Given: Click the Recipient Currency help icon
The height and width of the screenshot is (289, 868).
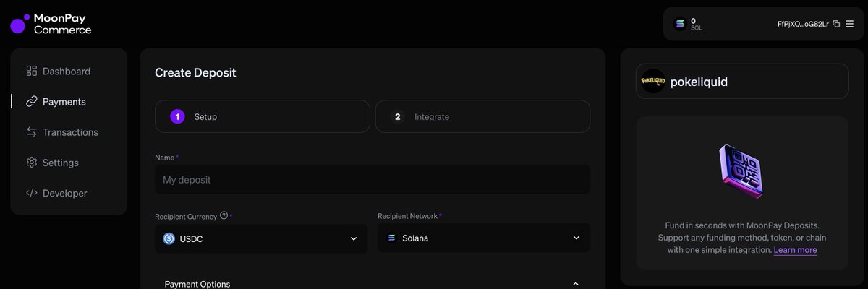Looking at the screenshot, I should 224,215.
